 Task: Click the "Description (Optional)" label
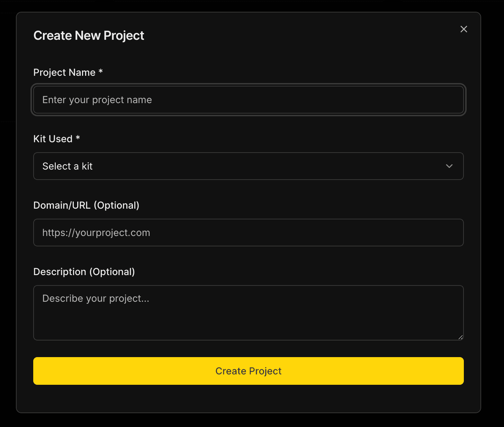tap(84, 272)
